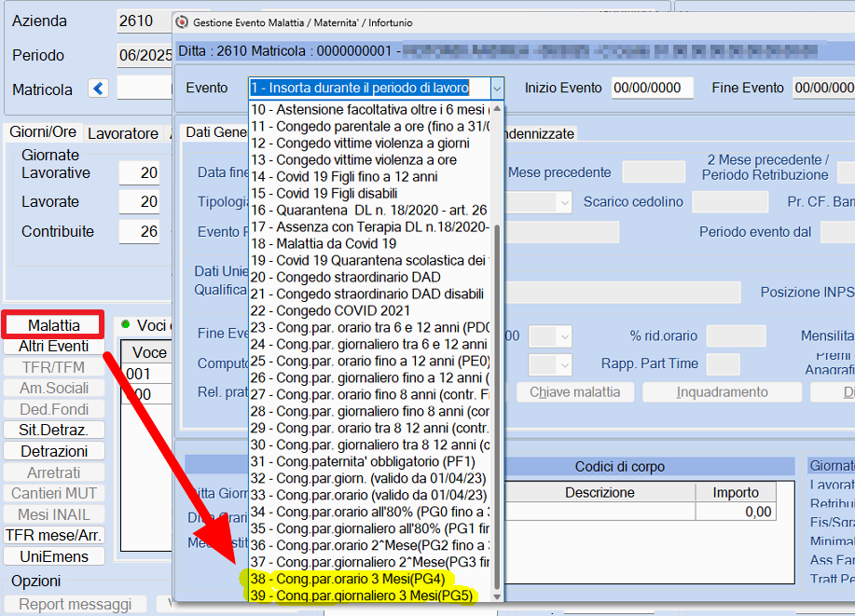Click the Detrazioni button

pos(53,451)
